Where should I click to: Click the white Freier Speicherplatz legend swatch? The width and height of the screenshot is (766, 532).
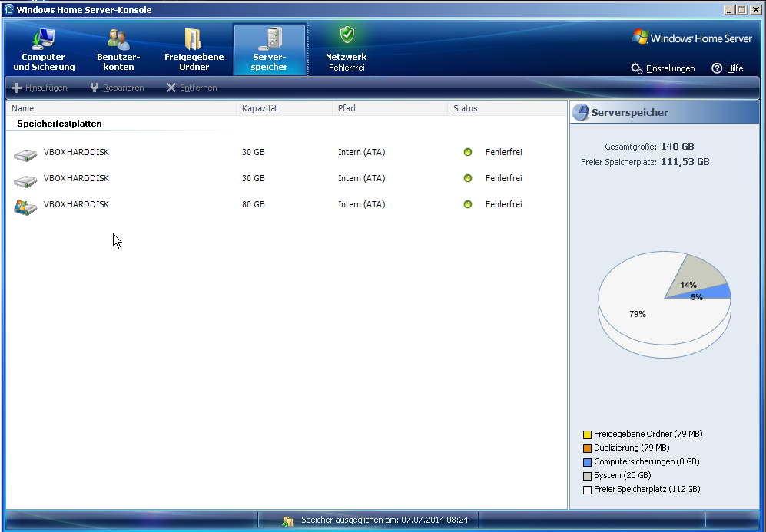pos(587,490)
